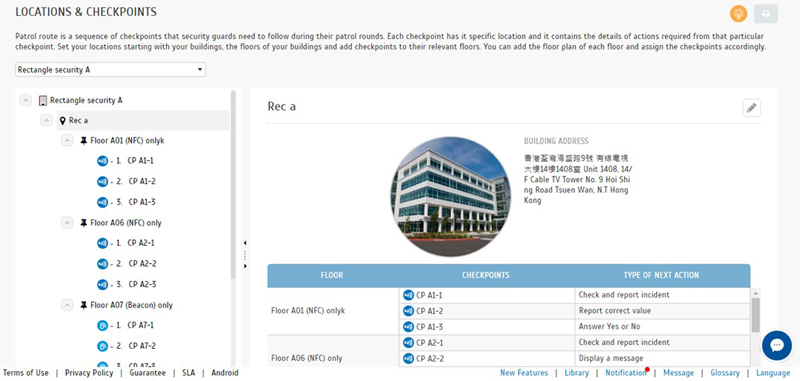800x381 pixels.
Task: Open the New Features link
Action: (524, 373)
